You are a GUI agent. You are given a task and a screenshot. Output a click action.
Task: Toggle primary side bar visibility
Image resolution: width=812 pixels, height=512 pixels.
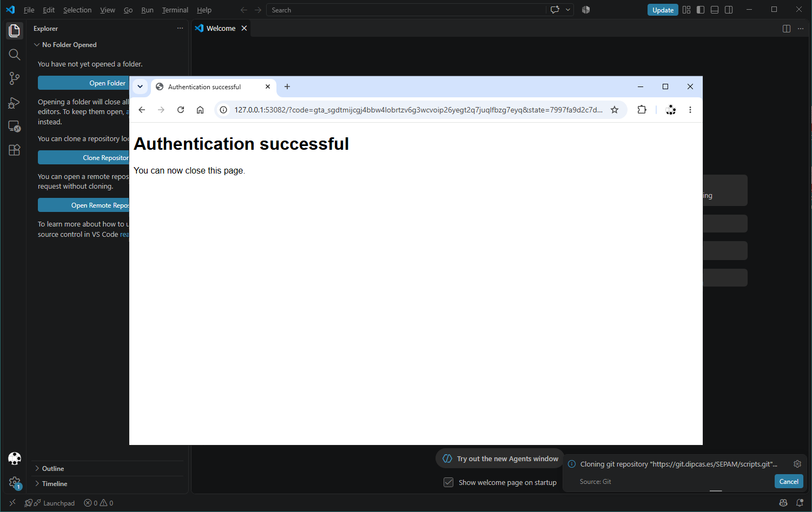pyautogui.click(x=701, y=10)
